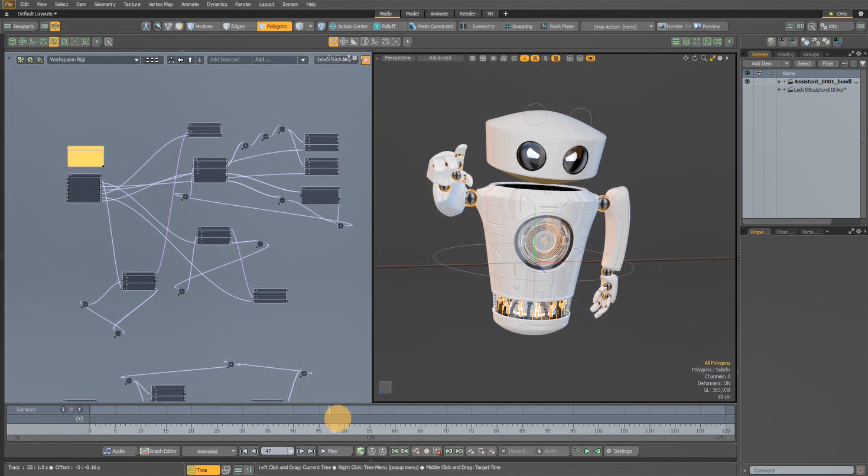Open the Graph Editor
868x476 pixels.
click(158, 451)
